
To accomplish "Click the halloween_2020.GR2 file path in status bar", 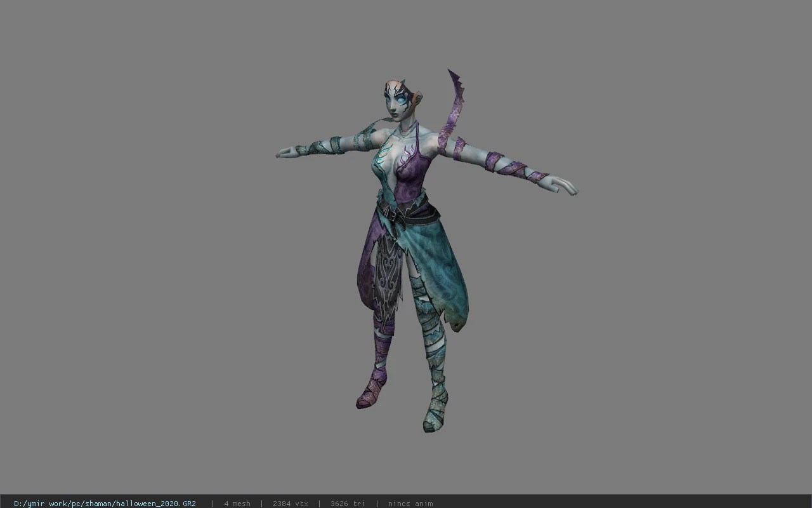I will coord(105,504).
